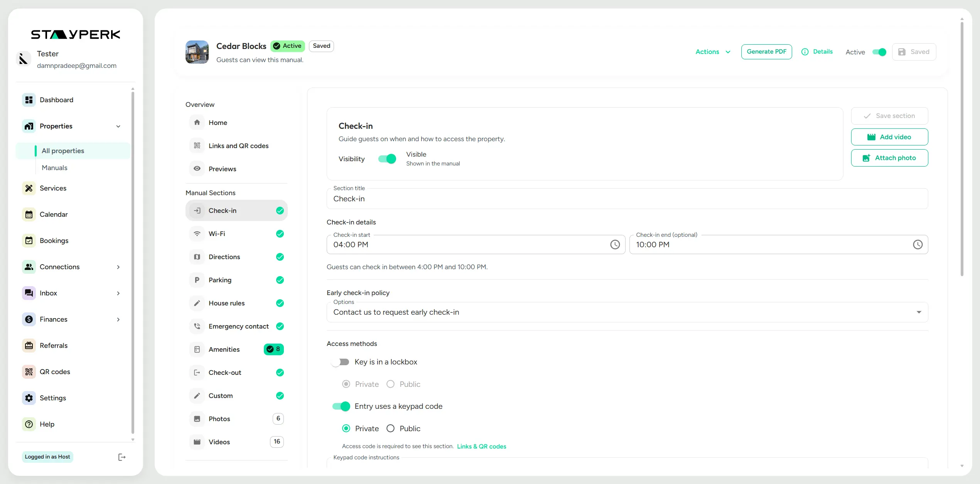Click the logout icon next to Logged in as Host
The width and height of the screenshot is (980, 484).
(122, 457)
